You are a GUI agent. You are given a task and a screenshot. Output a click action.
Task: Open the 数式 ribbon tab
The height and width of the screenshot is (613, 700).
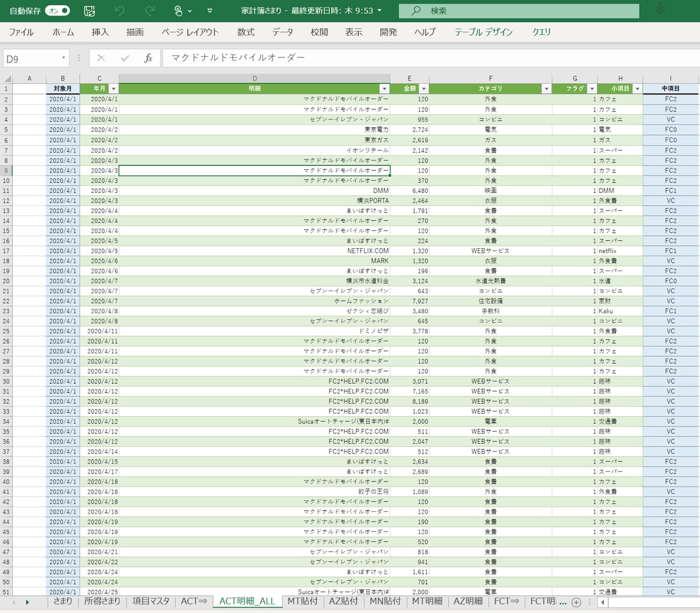tap(246, 32)
